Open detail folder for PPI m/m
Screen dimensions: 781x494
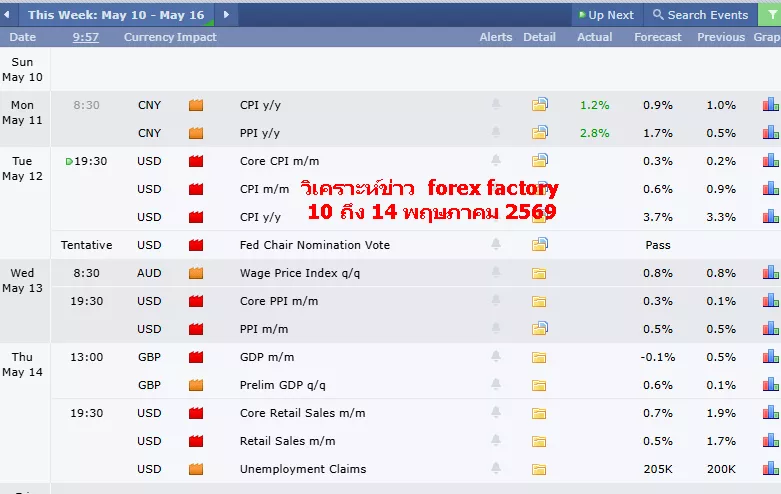539,329
